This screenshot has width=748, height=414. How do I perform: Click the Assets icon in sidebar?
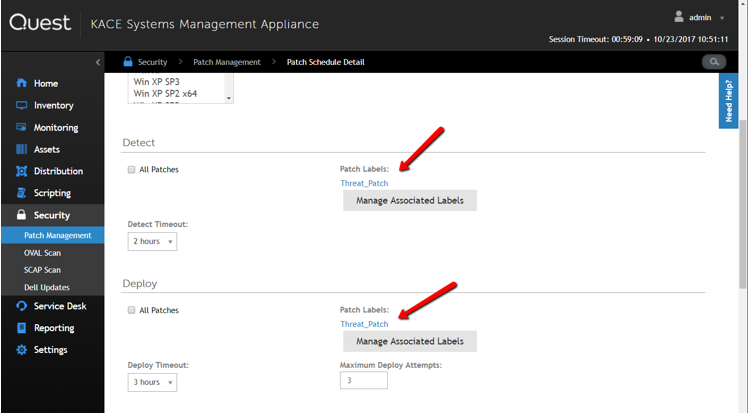(x=22, y=149)
